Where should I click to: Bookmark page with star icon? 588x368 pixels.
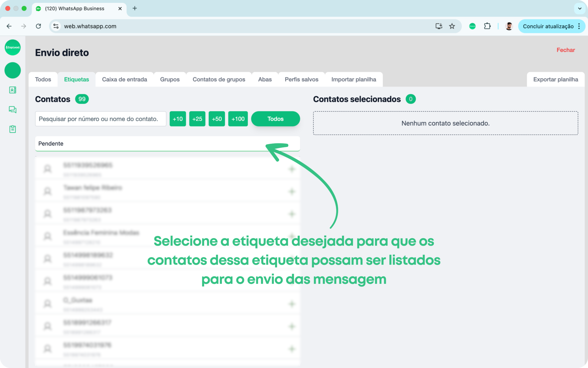452,26
